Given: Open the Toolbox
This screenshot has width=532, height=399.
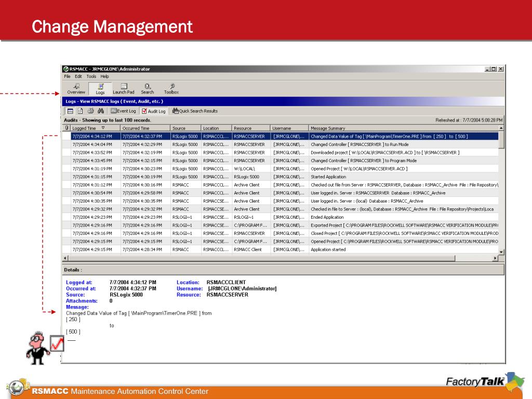Looking at the screenshot, I should (x=171, y=89).
